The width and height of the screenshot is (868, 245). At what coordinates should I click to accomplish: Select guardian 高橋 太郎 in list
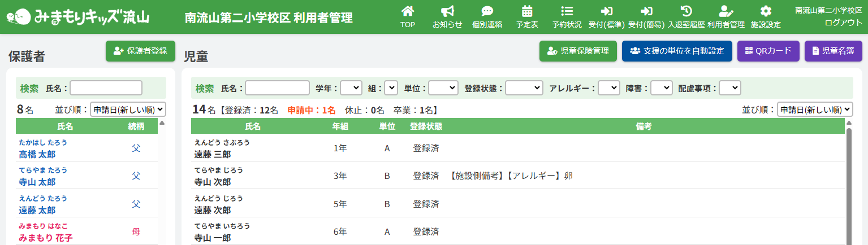click(x=37, y=155)
